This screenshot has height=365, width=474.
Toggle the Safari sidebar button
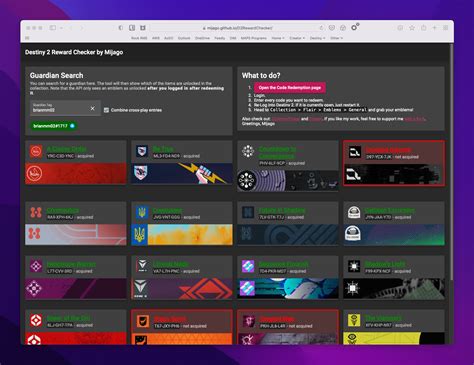coord(53,28)
